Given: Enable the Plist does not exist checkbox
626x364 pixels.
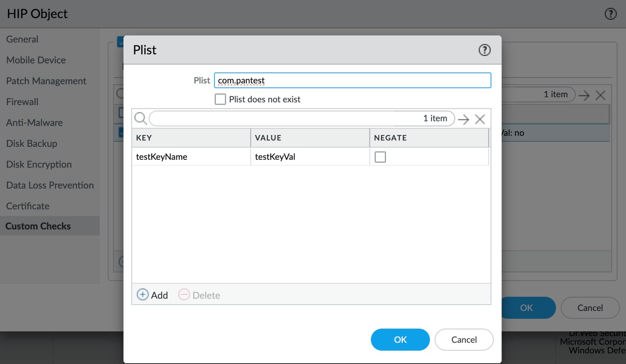Looking at the screenshot, I should click(x=220, y=100).
